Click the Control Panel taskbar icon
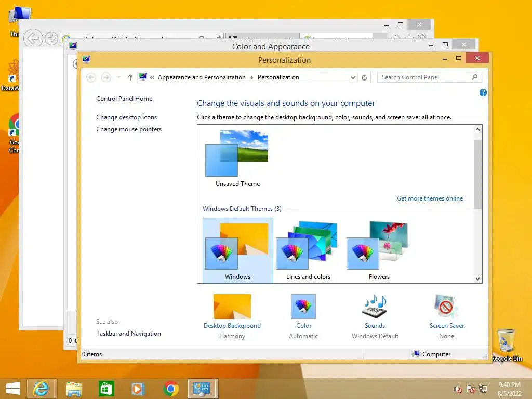This screenshot has height=399, width=532. (202, 389)
